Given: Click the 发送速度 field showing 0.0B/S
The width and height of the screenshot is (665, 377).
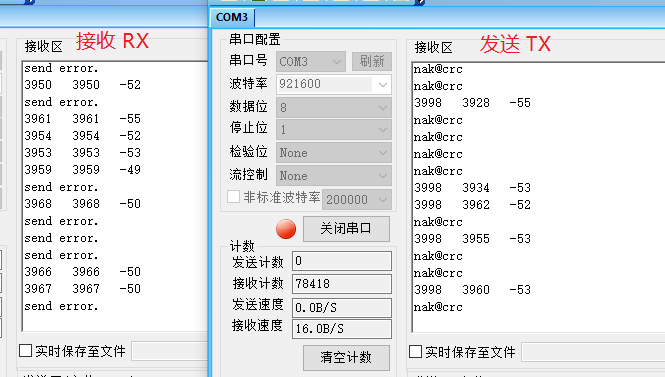Looking at the screenshot, I should click(342, 307).
